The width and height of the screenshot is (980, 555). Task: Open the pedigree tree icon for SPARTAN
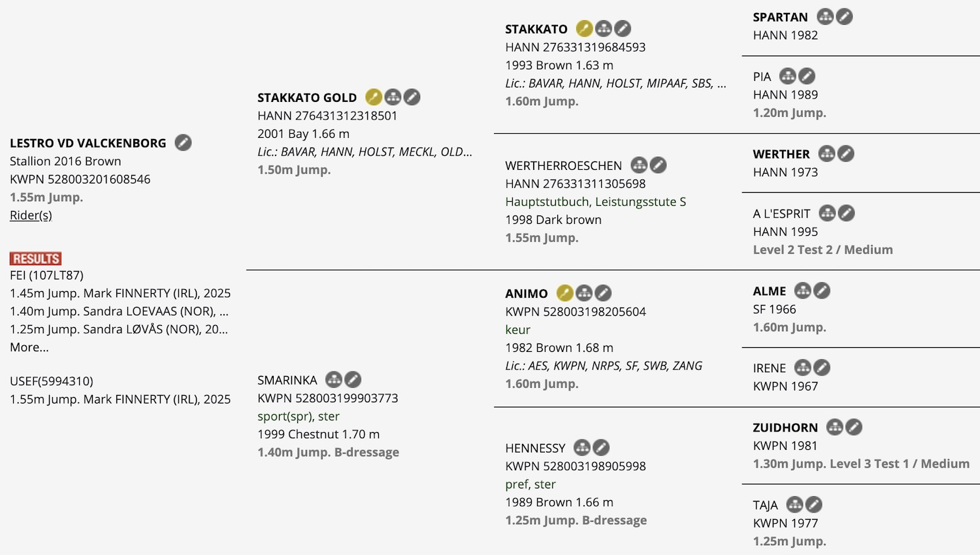(826, 17)
